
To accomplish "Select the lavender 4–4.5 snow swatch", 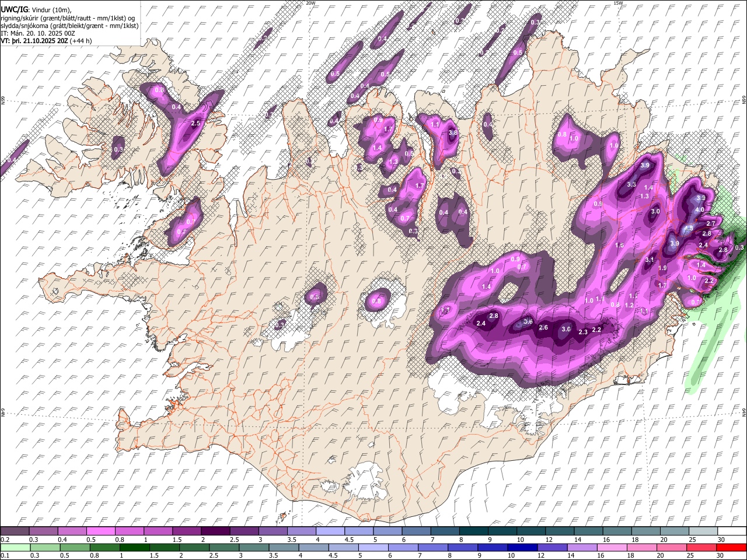I will click(x=330, y=531).
